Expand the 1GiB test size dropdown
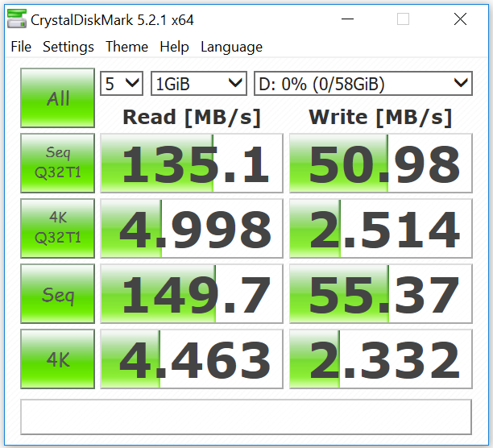Image resolution: width=493 pixels, height=448 pixels. (x=199, y=83)
